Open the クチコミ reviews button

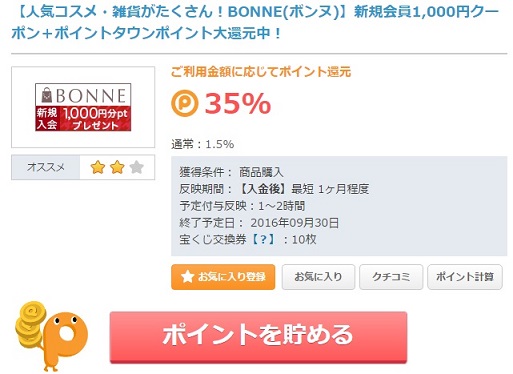tap(391, 277)
